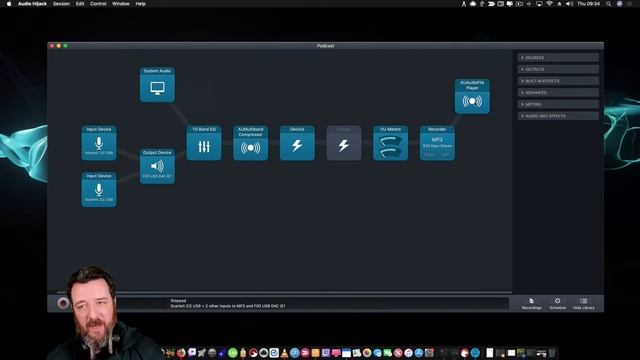Screen dimensions: 640x360
Task: Open Spotlight search in menu bar
Action: tap(609, 4)
